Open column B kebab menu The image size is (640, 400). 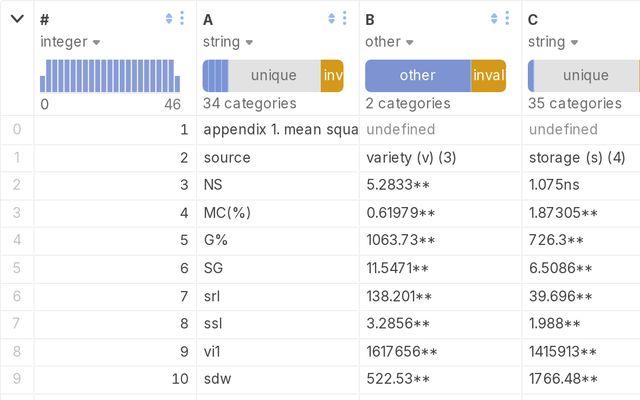pos(508,19)
